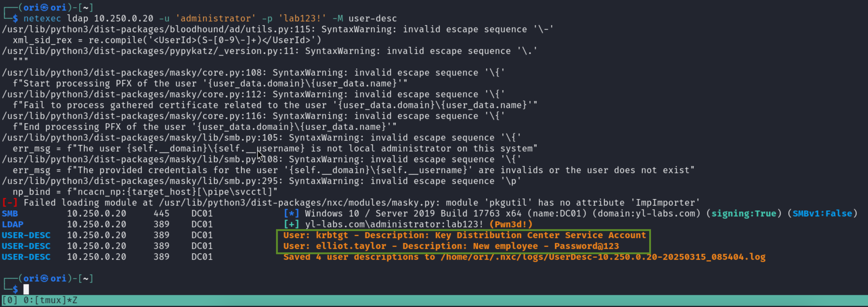The height and width of the screenshot is (307, 868).
Task: Click the tmux session indicator [0]
Action: pyautogui.click(x=10, y=300)
